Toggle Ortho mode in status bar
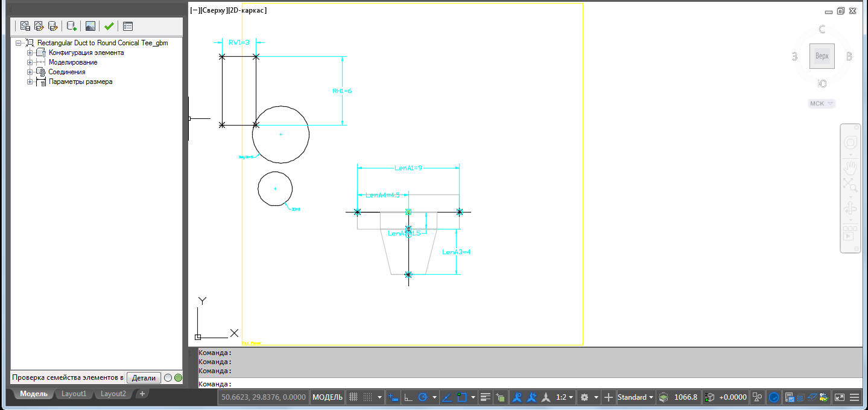 click(x=408, y=397)
